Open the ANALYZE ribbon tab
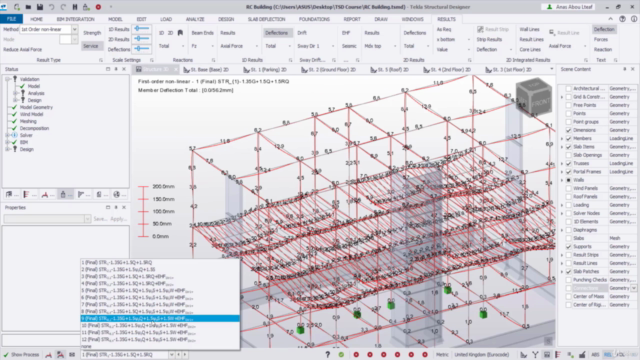 tap(195, 19)
